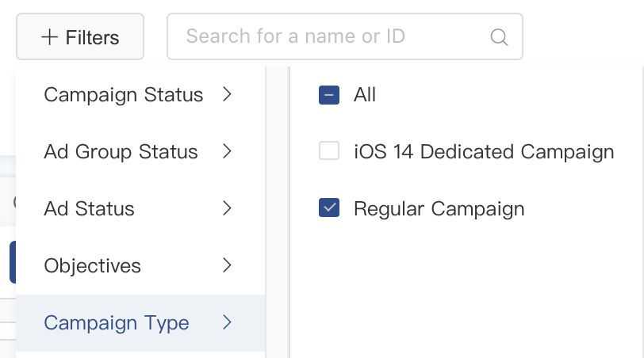The image size is (644, 358).
Task: Click the Filters button
Action: point(80,36)
